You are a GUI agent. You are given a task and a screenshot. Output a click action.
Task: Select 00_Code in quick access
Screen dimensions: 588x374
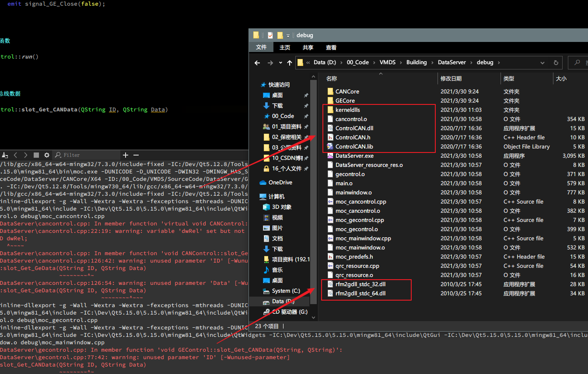[x=283, y=116]
